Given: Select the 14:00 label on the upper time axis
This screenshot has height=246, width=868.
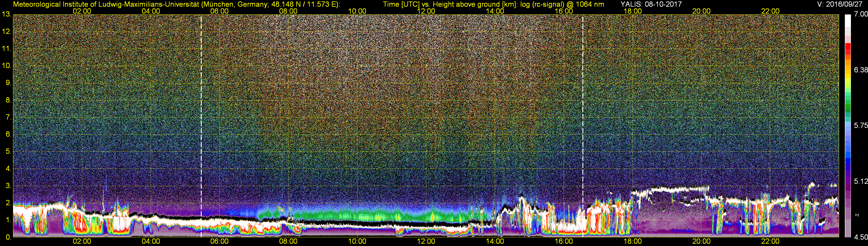Looking at the screenshot, I should pyautogui.click(x=495, y=11).
